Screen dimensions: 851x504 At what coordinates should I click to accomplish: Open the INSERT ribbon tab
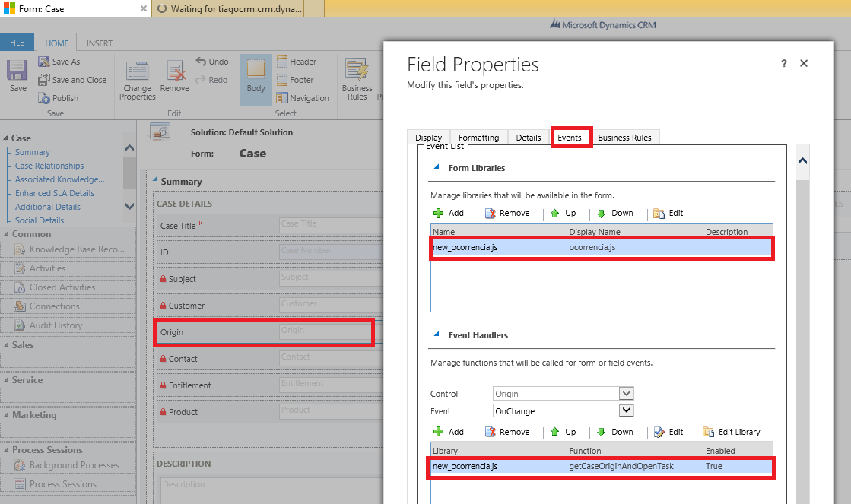pos(99,43)
